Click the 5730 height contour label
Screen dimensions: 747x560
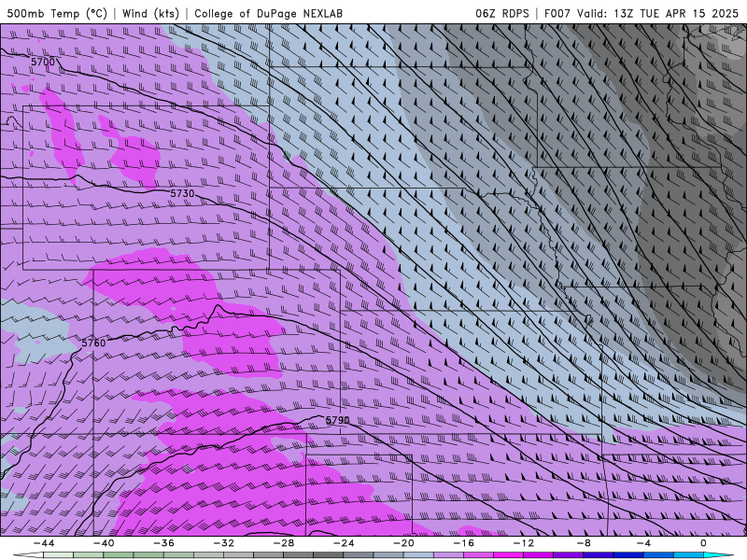(182, 193)
